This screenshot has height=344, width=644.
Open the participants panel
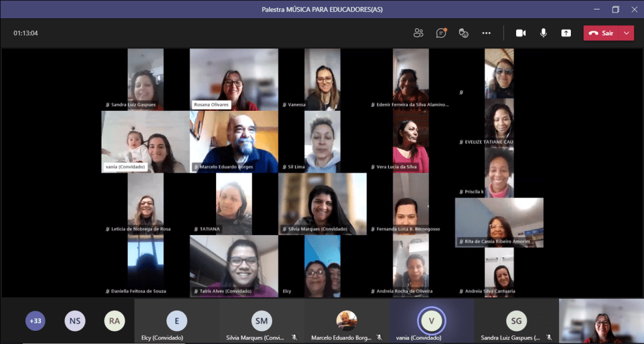pyautogui.click(x=418, y=33)
